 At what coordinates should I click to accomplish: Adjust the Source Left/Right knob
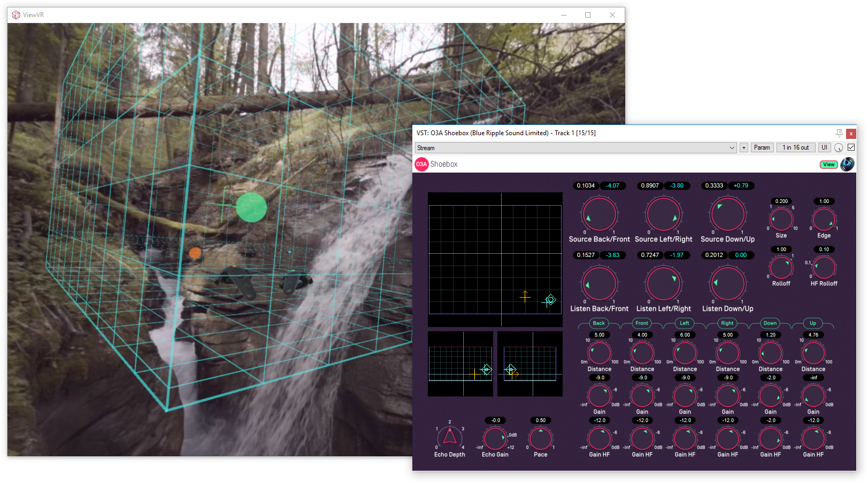pyautogui.click(x=663, y=214)
